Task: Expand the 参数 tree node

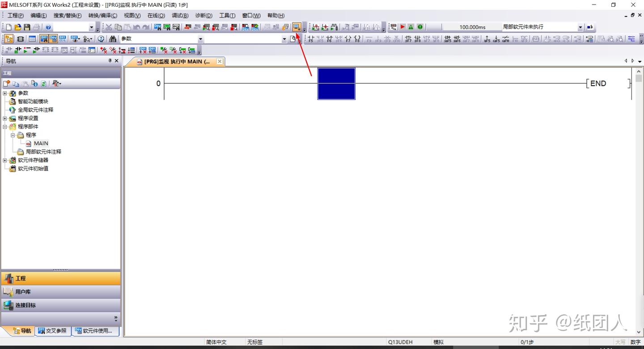Action: click(5, 93)
